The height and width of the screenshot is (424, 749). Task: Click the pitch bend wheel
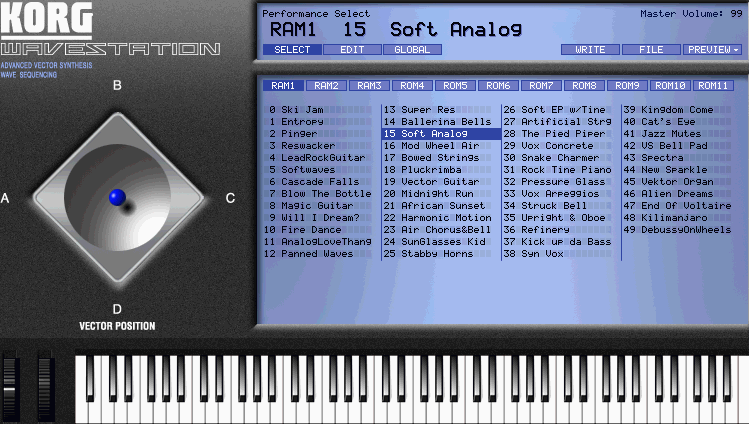pyautogui.click(x=10, y=387)
